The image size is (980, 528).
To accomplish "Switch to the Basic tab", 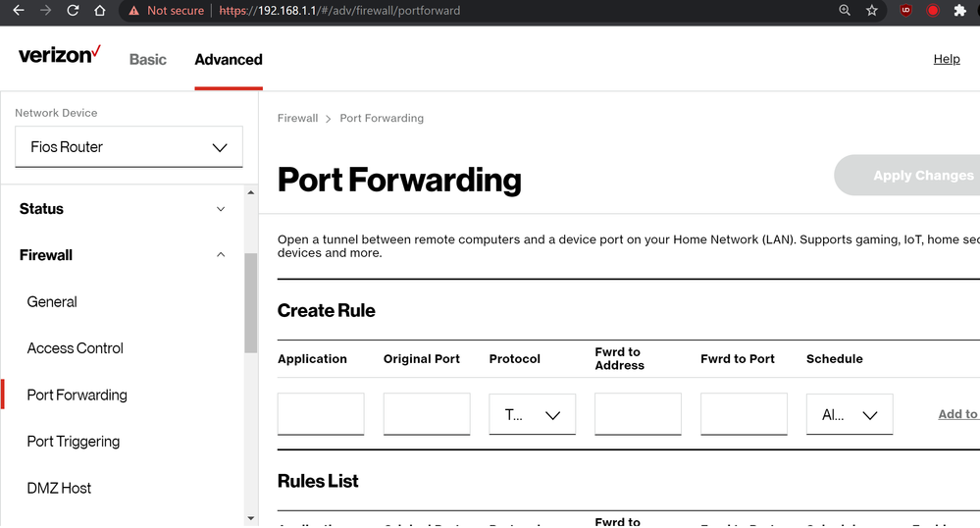I will click(148, 60).
